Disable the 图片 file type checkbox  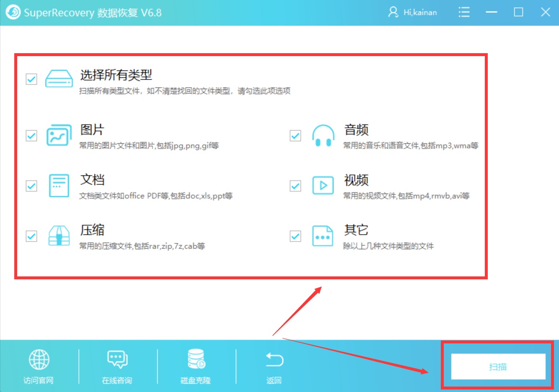click(31, 136)
